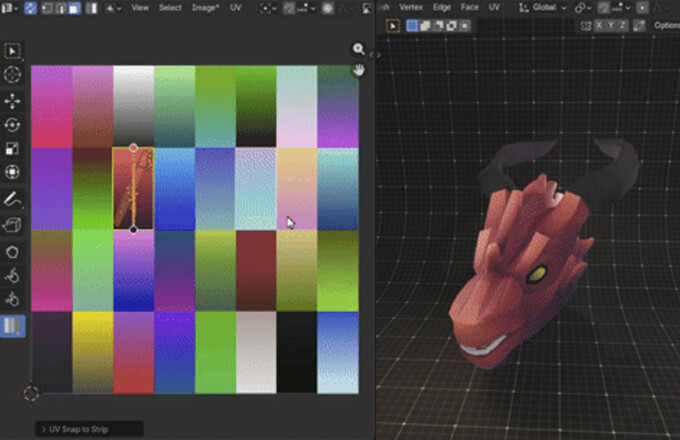
Task: Select the Scale tool in UV toolbar
Action: click(13, 149)
